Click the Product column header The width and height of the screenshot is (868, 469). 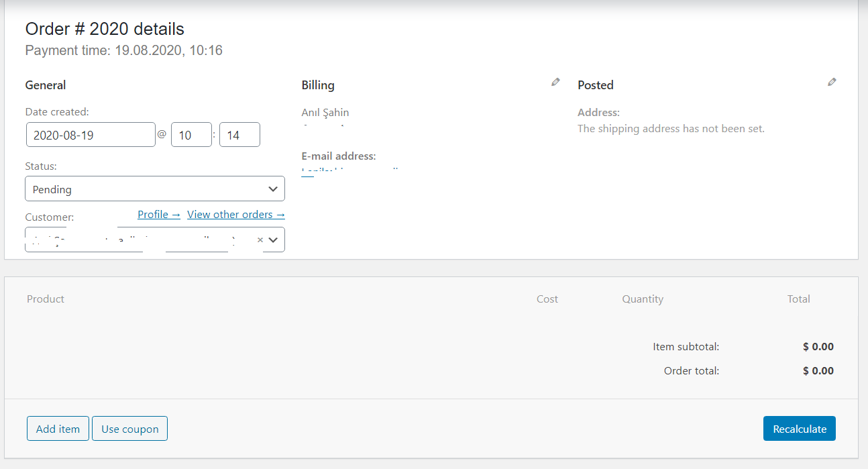[x=45, y=299]
